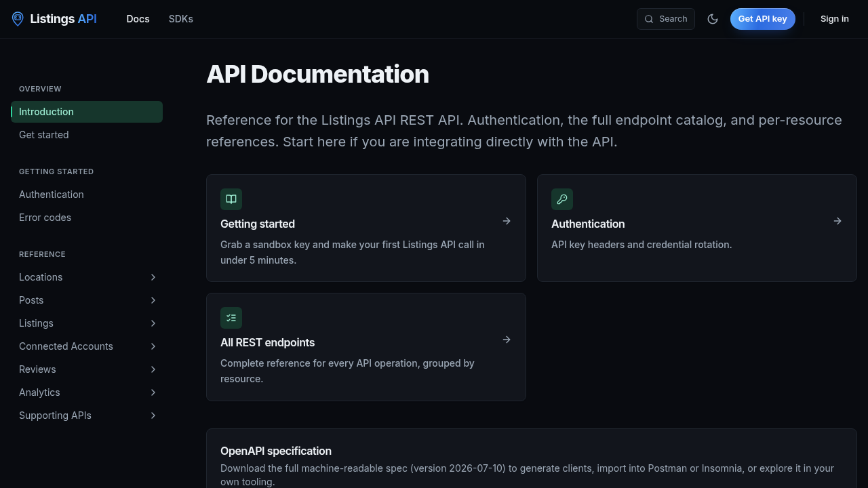
Task: Click the arrow on the Getting started card
Action: pos(507,221)
